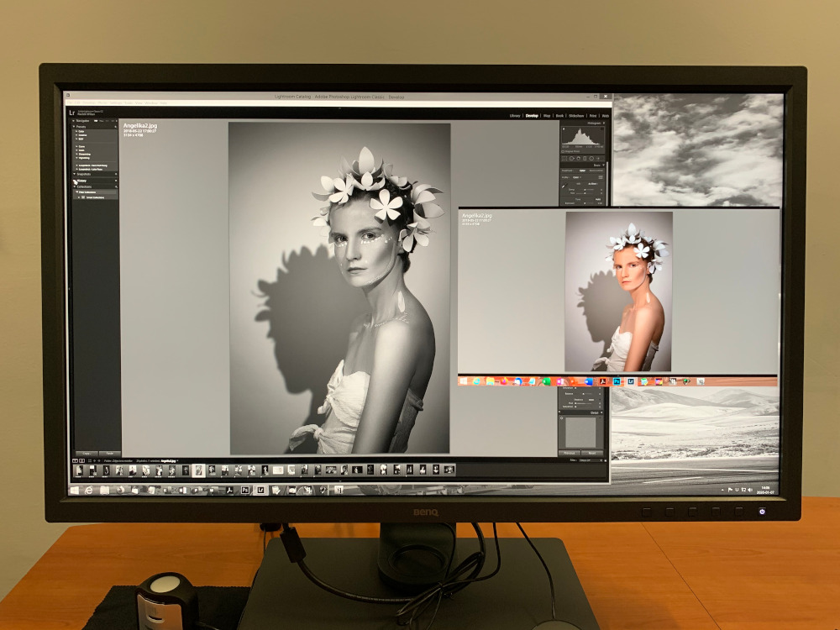Open the Print module
Image resolution: width=840 pixels, height=630 pixels.
coord(593,115)
